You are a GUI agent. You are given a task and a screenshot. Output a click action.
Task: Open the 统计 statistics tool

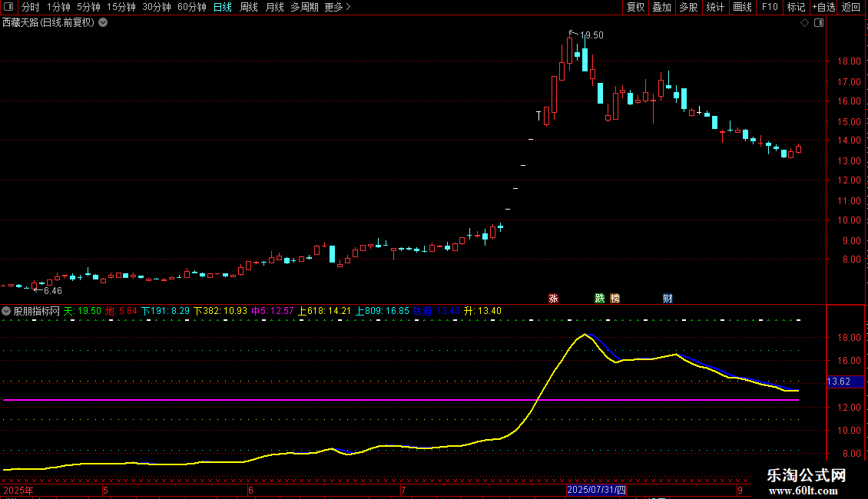(x=714, y=7)
